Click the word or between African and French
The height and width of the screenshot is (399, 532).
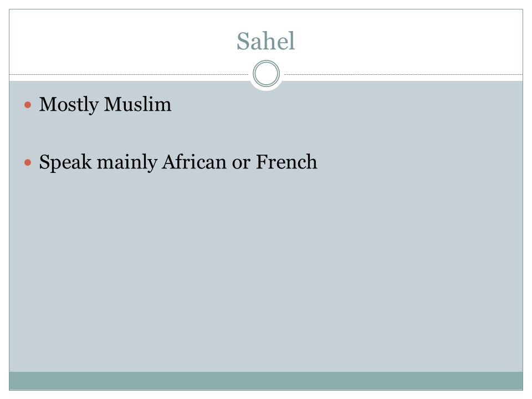pyautogui.click(x=241, y=164)
